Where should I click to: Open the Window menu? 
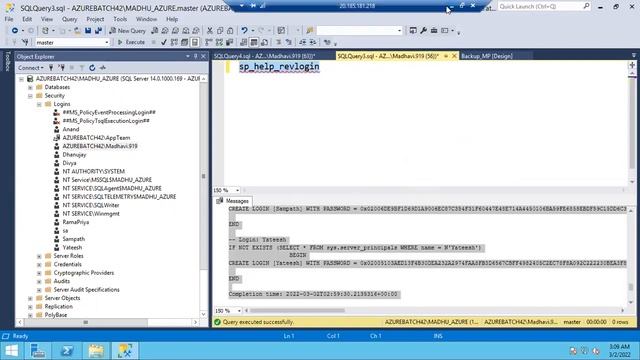coord(146,19)
